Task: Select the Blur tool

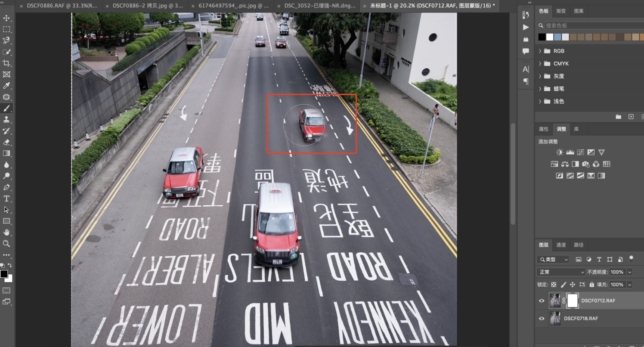Action: click(x=6, y=165)
